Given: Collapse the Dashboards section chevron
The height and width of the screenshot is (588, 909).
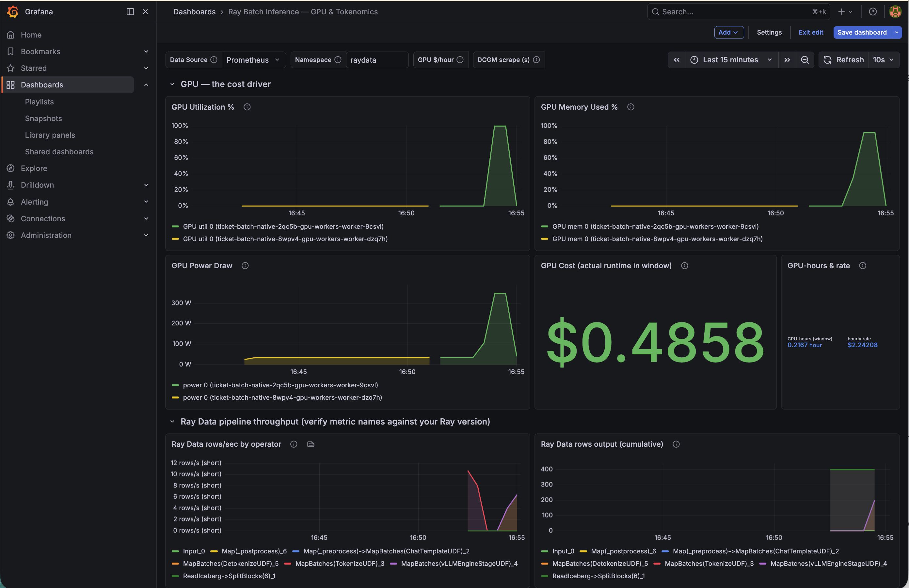Looking at the screenshot, I should pyautogui.click(x=146, y=85).
